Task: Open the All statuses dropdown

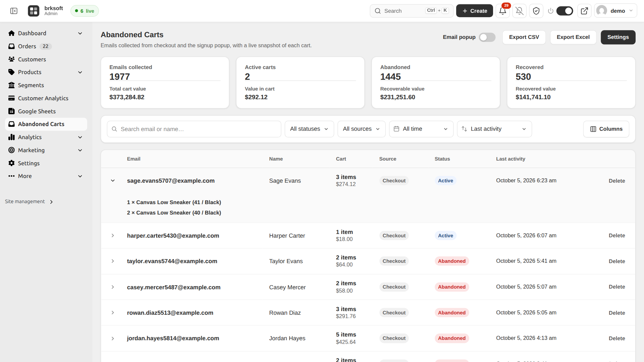Action: 309,129
